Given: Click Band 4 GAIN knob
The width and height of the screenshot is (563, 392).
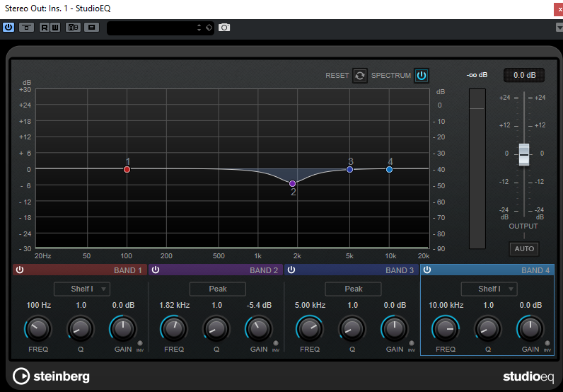Looking at the screenshot, I should pos(530,328).
